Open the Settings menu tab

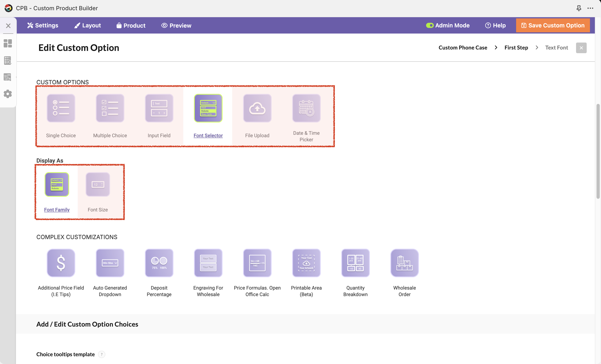coord(43,25)
